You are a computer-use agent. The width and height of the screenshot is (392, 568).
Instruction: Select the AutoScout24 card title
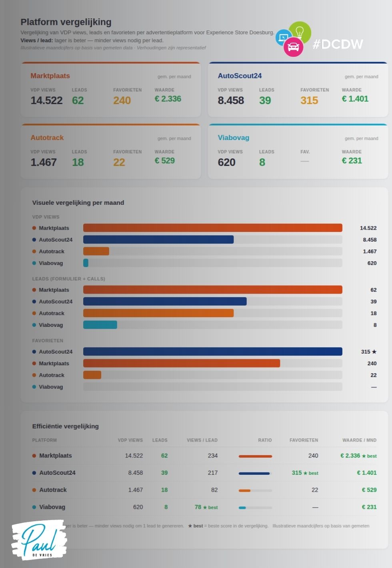(240, 76)
